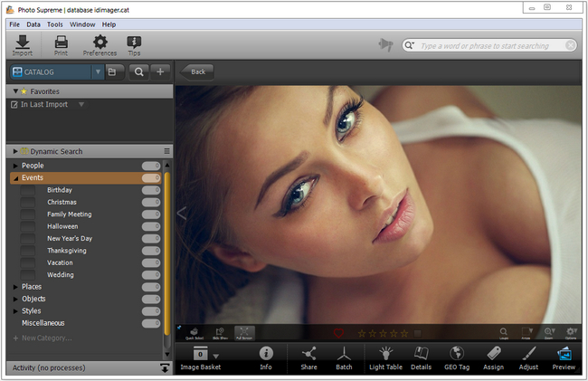The width and height of the screenshot is (588, 381).
Task: Toggle the Thanksgiving checkbox
Action: coord(28,251)
